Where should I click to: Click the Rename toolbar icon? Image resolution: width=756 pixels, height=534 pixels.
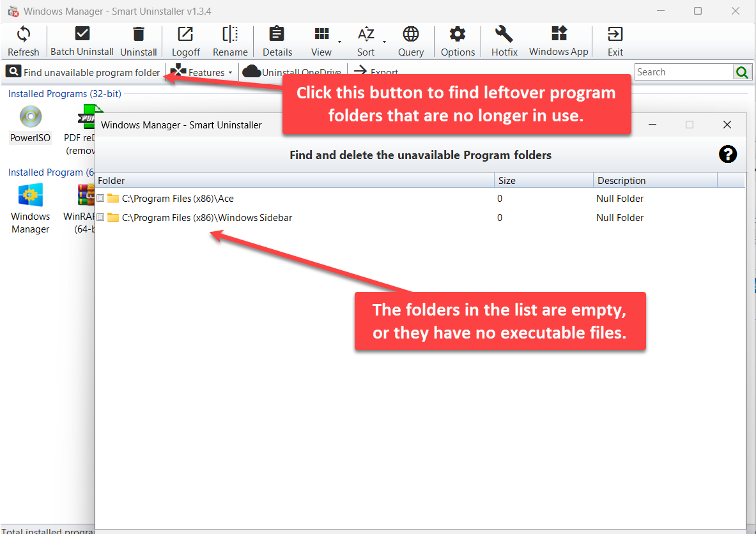click(230, 34)
